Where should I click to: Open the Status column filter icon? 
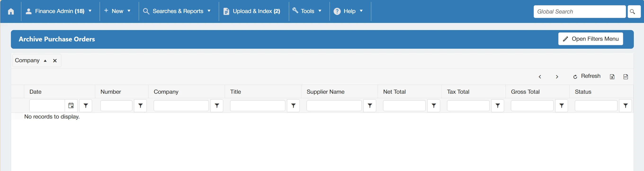626,105
